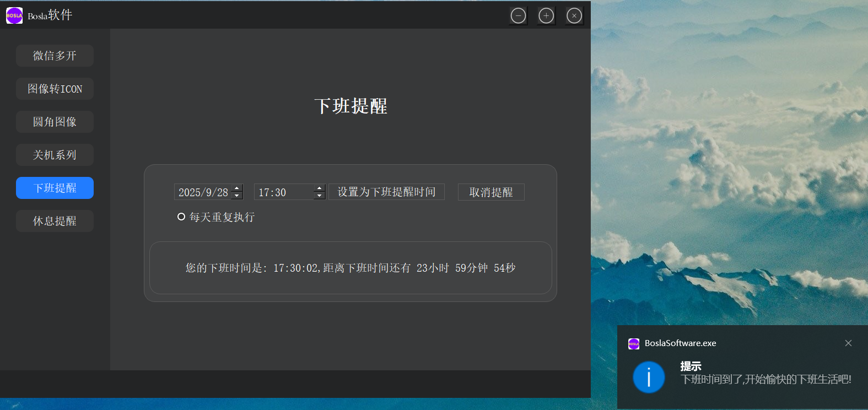Enable the 每天重复执行 radio option
Image resolution: width=868 pixels, height=410 pixels.
point(181,217)
